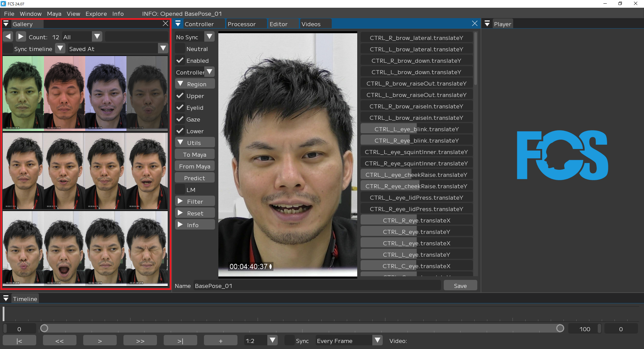
Task: Uncheck the Gaze region checkbox
Action: click(x=180, y=119)
